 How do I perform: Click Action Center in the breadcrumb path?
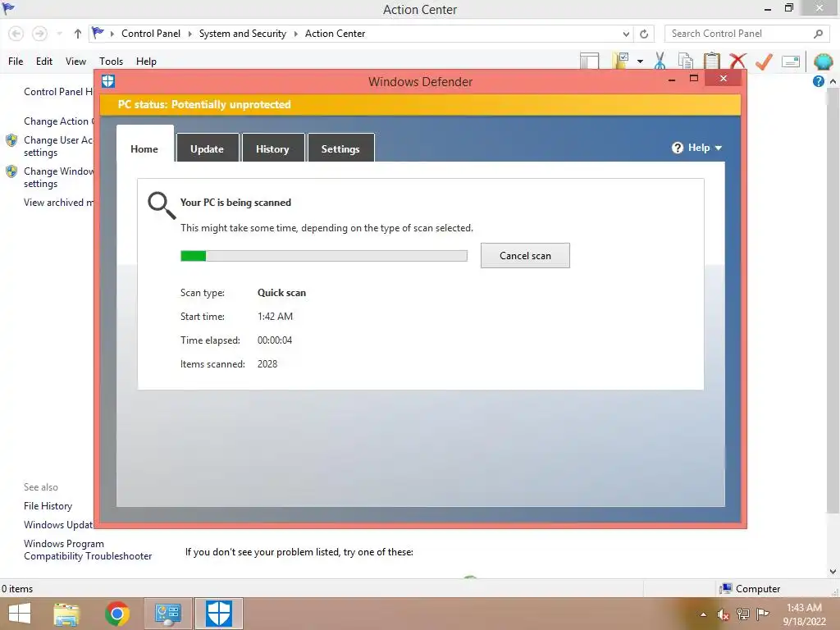tap(335, 33)
